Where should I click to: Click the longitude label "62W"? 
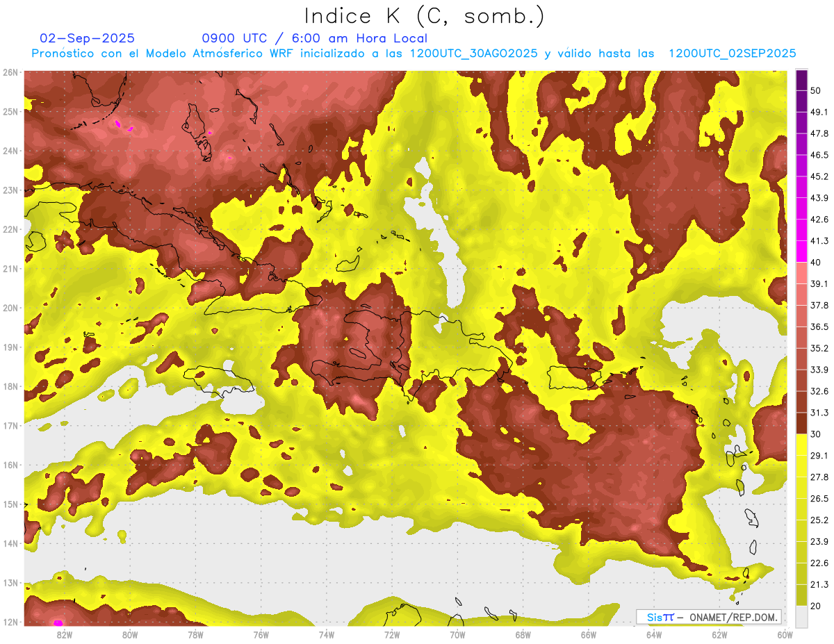click(x=719, y=634)
